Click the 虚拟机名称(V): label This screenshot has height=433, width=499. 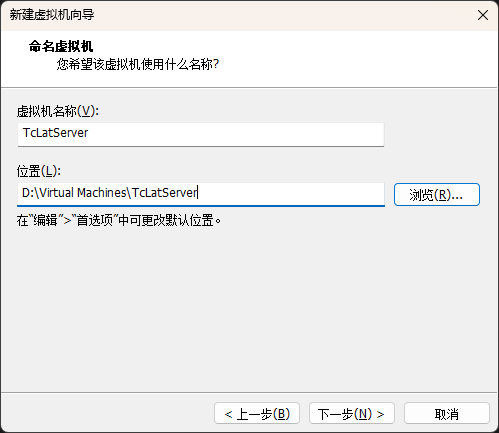(58, 111)
